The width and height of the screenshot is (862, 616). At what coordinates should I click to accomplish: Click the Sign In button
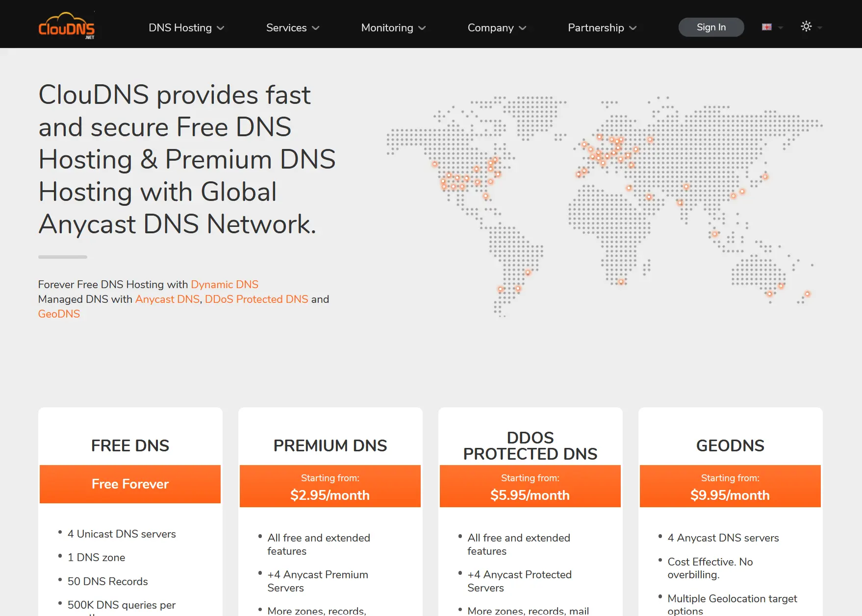[x=711, y=27]
